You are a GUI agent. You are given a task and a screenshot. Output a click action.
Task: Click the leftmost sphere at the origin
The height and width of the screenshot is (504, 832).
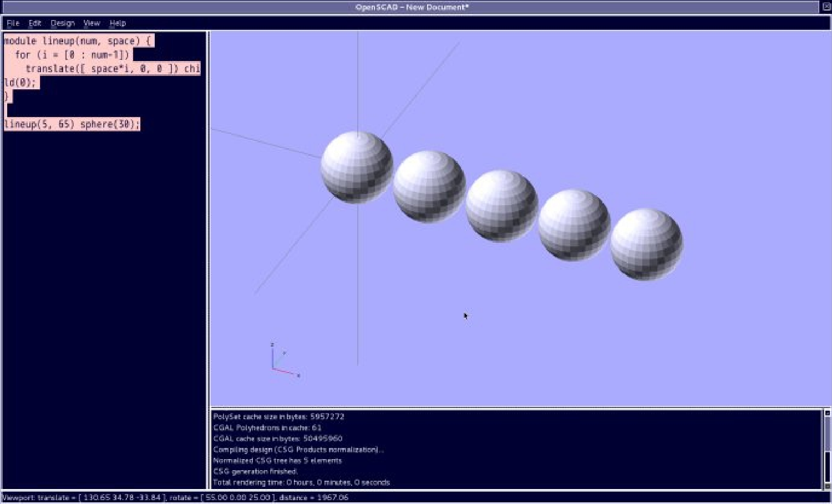tap(357, 167)
